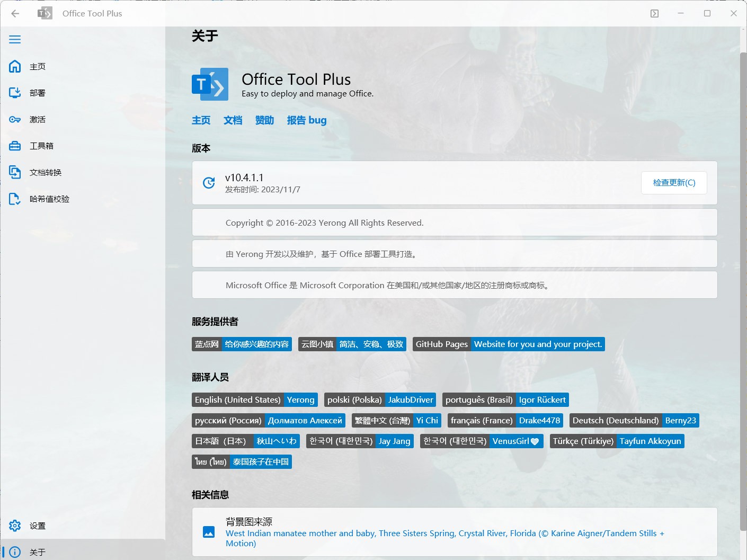Click 日本語 秋山へいわ translator badge
This screenshot has width=747, height=560.
pyautogui.click(x=246, y=441)
